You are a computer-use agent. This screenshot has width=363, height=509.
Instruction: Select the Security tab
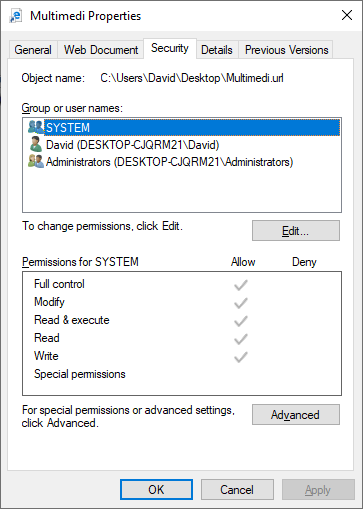point(170,48)
